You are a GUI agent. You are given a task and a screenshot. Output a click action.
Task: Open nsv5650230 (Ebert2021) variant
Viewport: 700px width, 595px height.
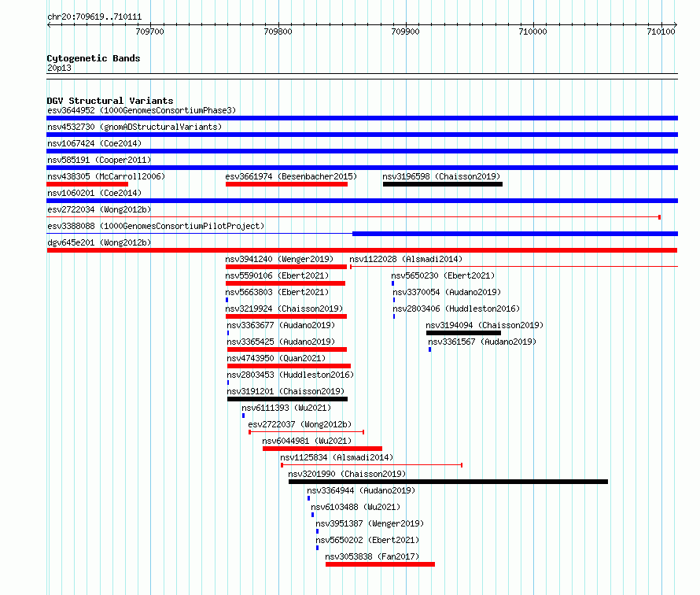point(443,275)
